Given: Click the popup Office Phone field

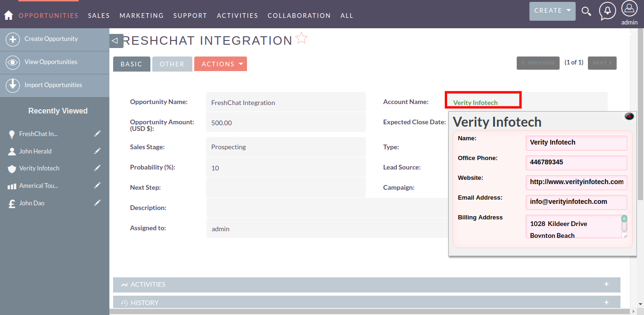Looking at the screenshot, I should tap(576, 162).
